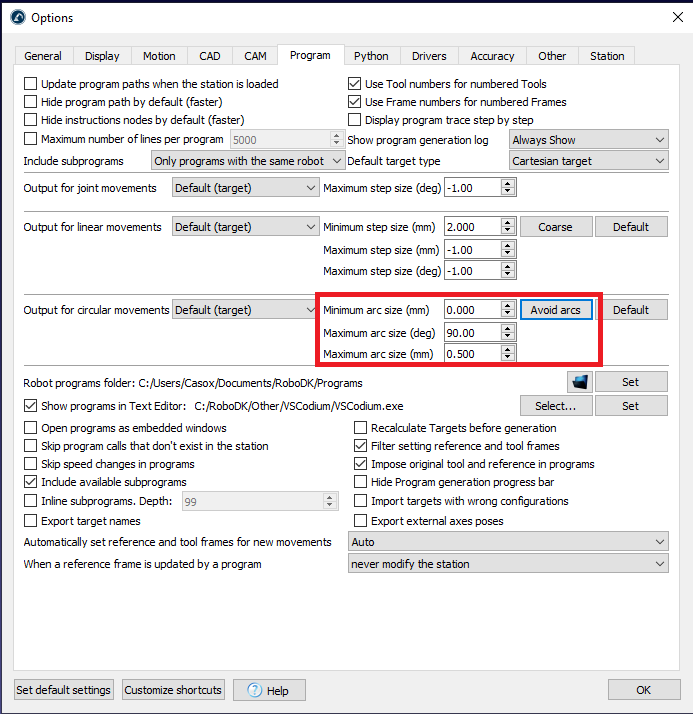Enable Open programs as embedded windows
693x714 pixels.
click(31, 428)
